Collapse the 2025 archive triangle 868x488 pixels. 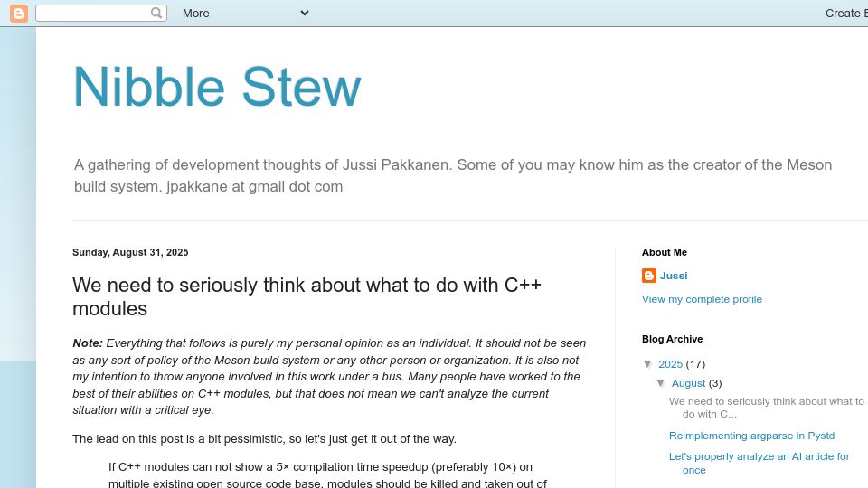(x=647, y=363)
